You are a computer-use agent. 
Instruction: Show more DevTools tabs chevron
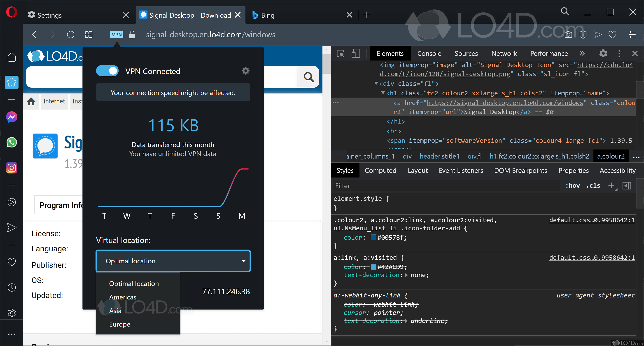coord(582,54)
